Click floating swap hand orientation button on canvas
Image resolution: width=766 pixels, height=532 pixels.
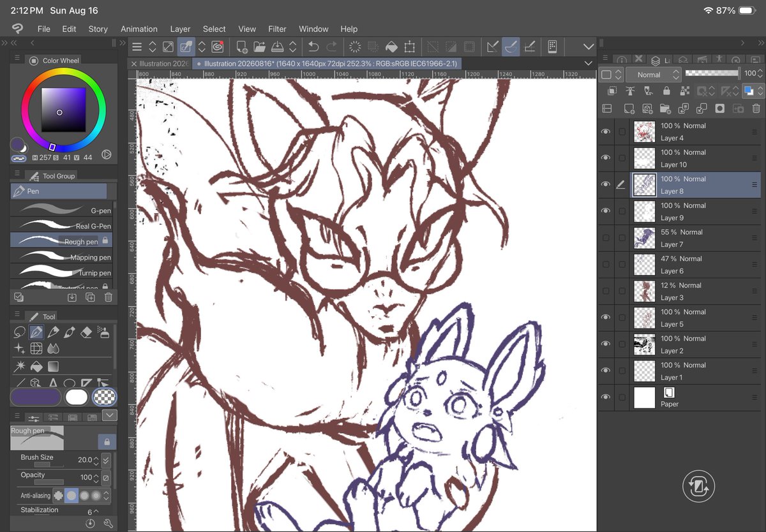[698, 487]
